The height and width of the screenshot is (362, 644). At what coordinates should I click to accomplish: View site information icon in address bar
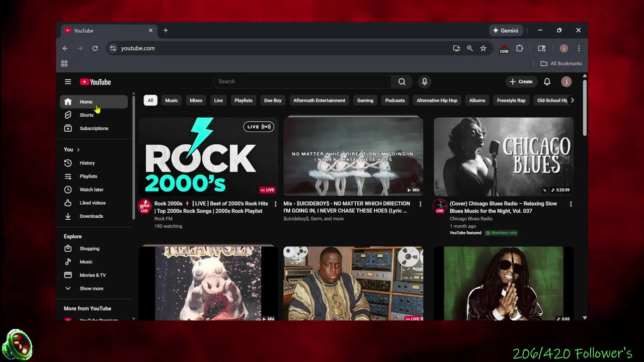point(113,48)
